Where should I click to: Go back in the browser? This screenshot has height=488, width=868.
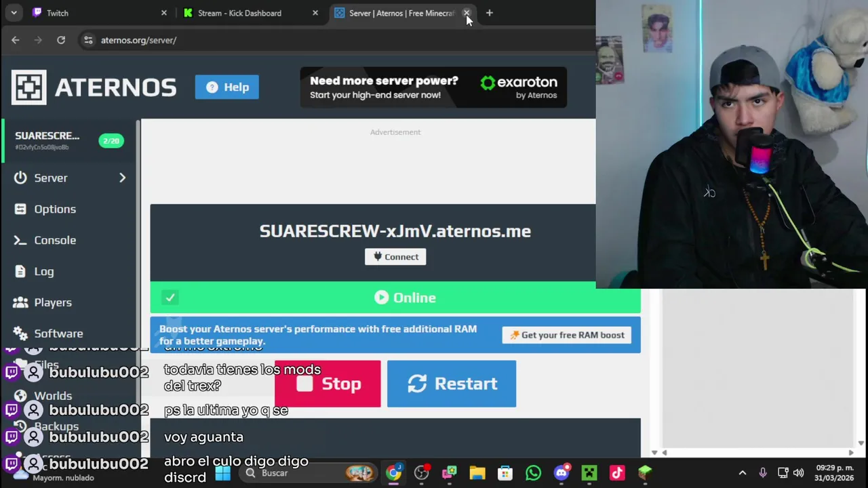tap(16, 40)
